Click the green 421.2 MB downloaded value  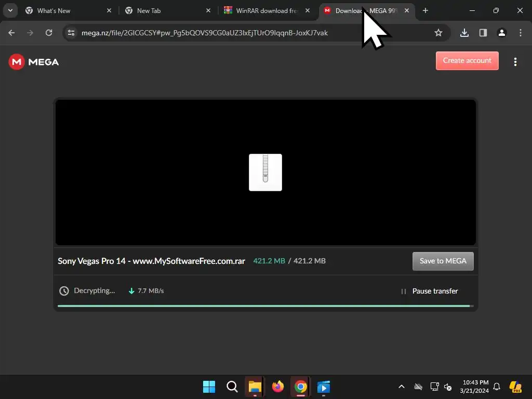click(269, 261)
